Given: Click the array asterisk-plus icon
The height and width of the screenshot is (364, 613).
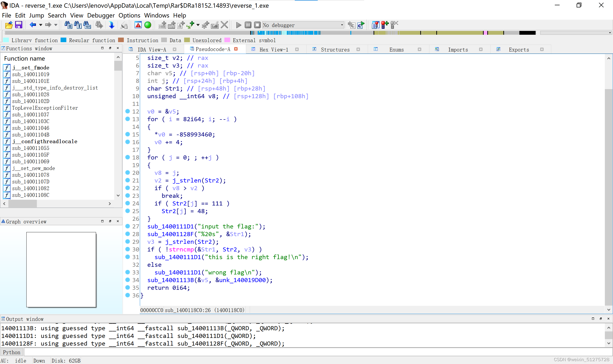Looking at the screenshot, I should [205, 25].
